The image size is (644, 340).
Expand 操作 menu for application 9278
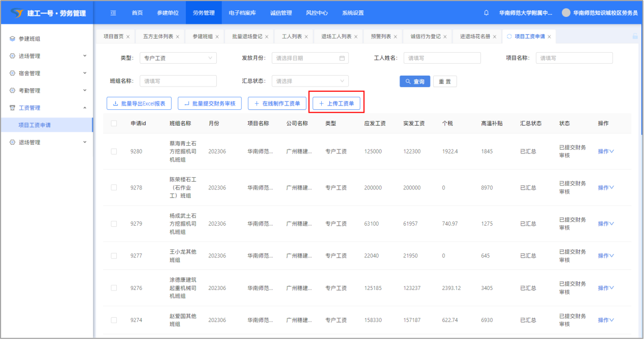[605, 188]
